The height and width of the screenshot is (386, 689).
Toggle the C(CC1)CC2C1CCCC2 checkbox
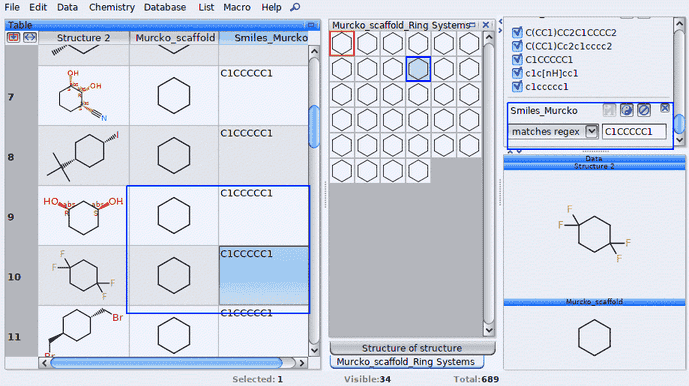517,32
